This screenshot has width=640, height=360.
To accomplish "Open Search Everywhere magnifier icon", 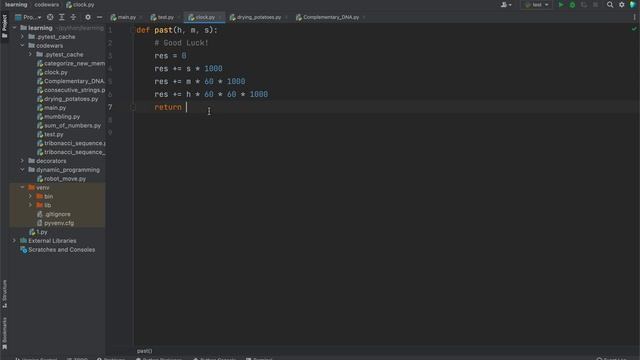I will (x=610, y=5).
